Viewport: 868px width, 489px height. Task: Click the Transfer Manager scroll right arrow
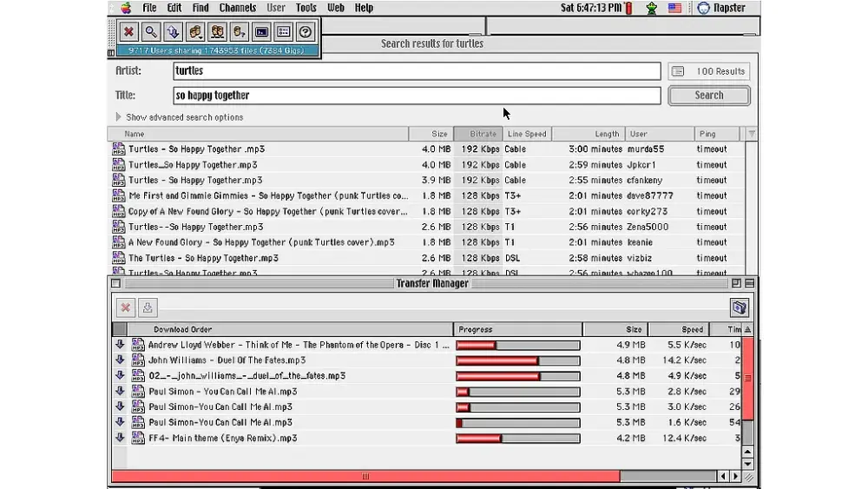pos(736,476)
